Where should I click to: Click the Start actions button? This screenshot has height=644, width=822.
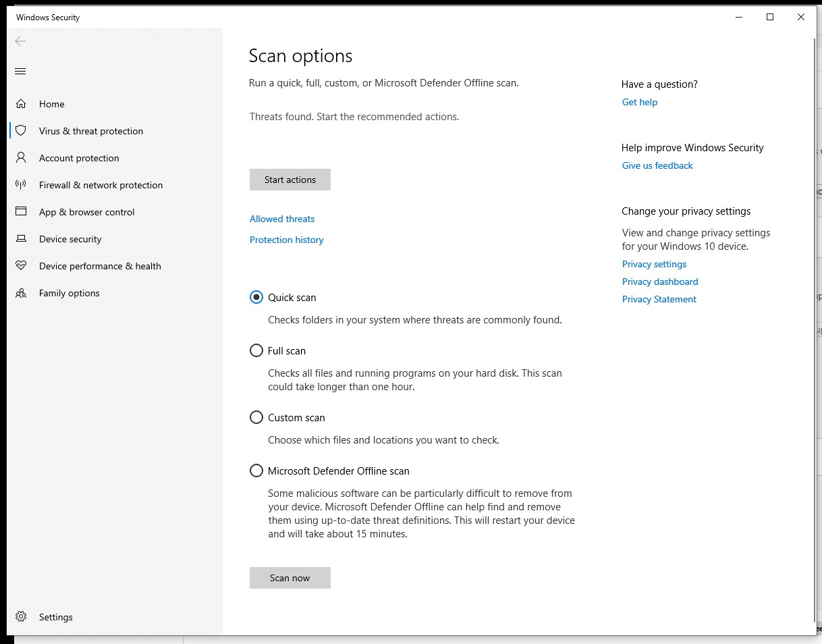point(290,180)
